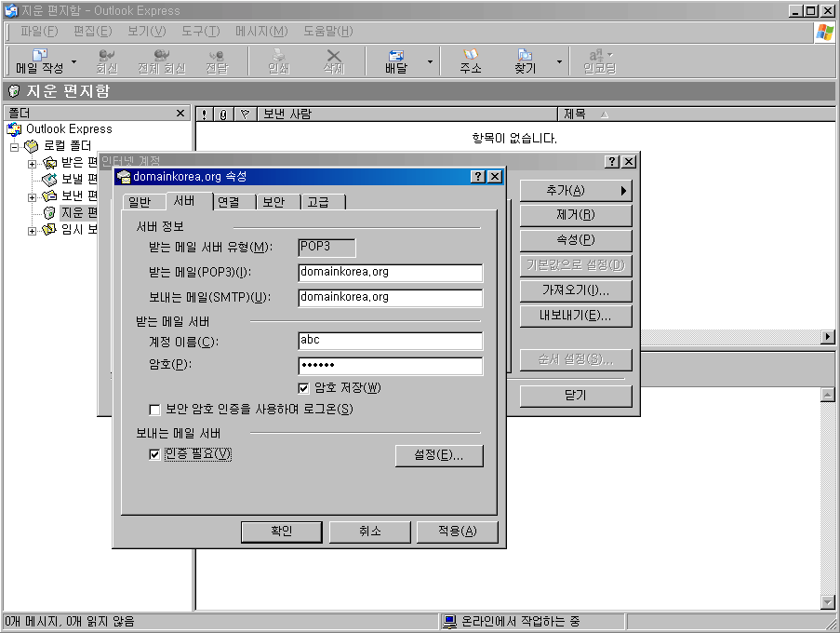Screen dimensions: 840x633
Task: Enable 보안 암호 인증을 사용하여 로그온 checkbox
Action: (x=154, y=410)
